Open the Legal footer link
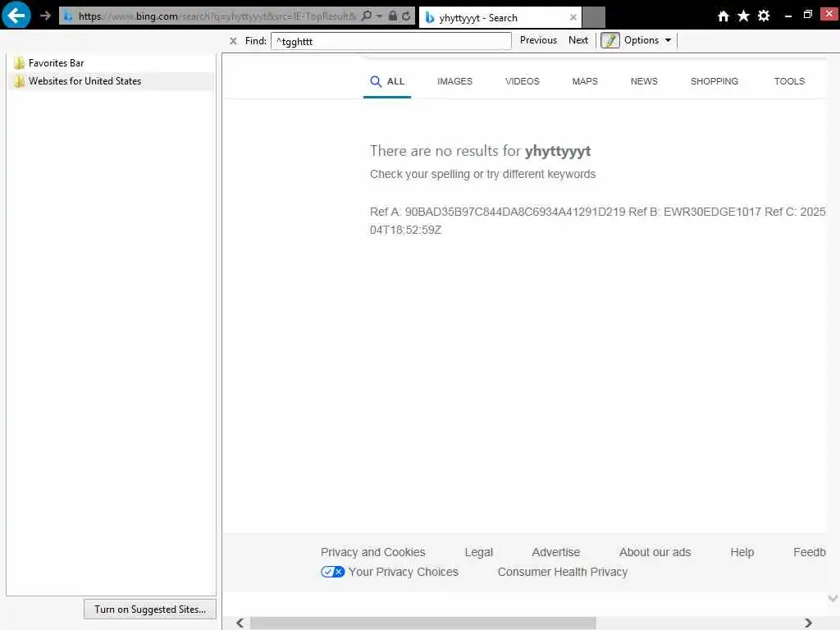The width and height of the screenshot is (840, 630). 478,552
